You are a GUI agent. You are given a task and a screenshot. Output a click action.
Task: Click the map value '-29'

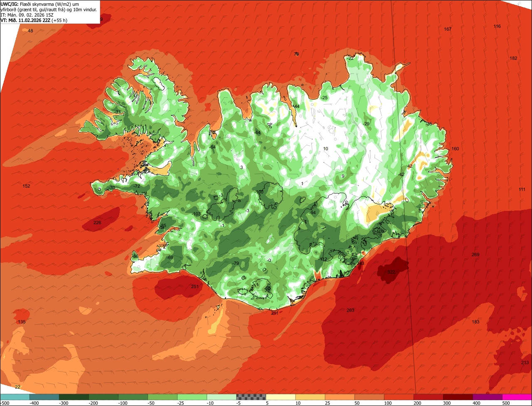pyautogui.click(x=366, y=124)
